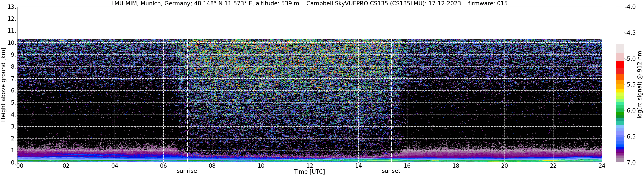The image size is (644, 176).
Task: Click the height axis tick '9.'
Action: pos(13,55)
